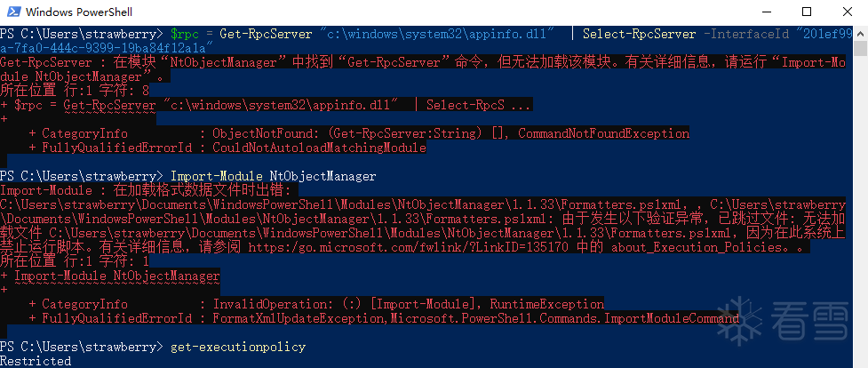Click the about_Execution_Policies text

(x=676, y=247)
